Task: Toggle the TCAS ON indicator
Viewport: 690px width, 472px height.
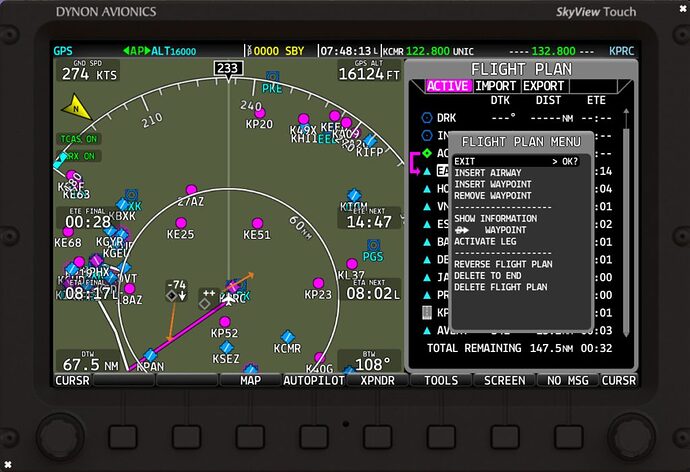Action: pyautogui.click(x=77, y=139)
